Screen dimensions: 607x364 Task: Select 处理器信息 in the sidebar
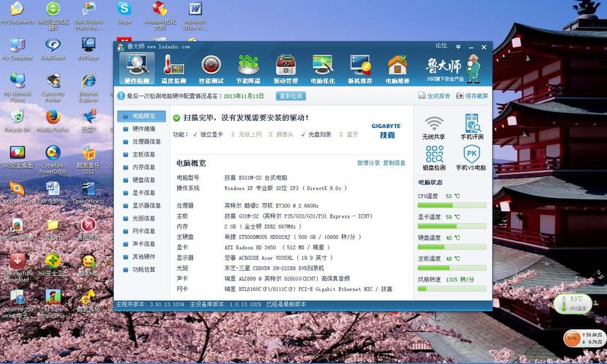coord(141,141)
